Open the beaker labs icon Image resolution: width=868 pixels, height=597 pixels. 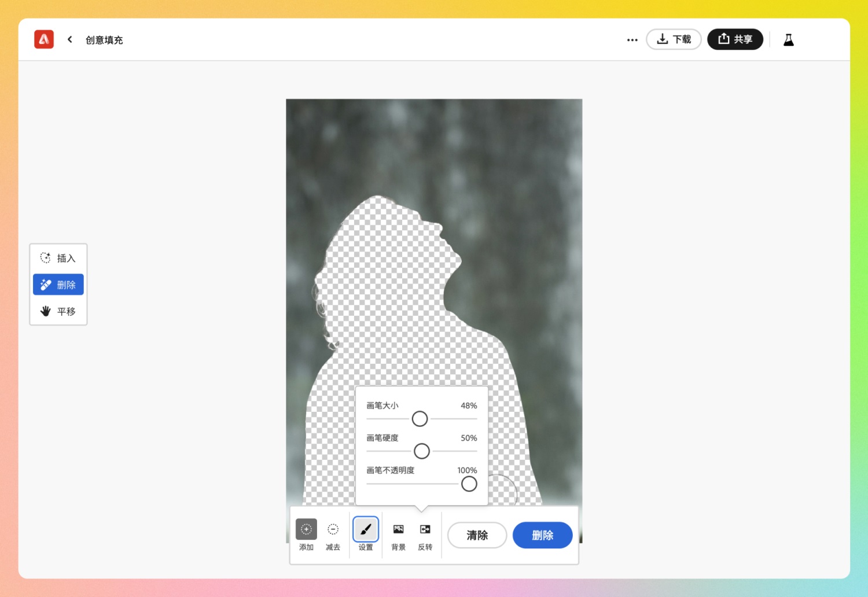pyautogui.click(x=788, y=40)
